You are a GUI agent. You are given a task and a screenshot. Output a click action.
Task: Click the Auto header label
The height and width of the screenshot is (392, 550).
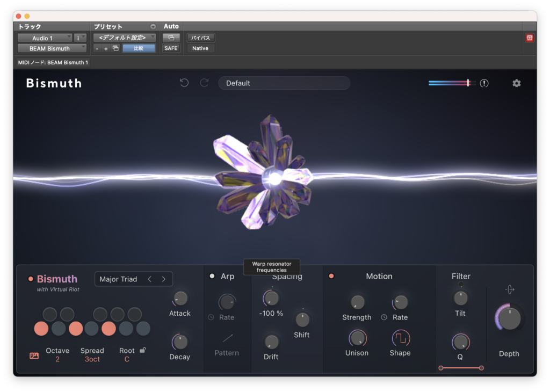[x=171, y=26]
